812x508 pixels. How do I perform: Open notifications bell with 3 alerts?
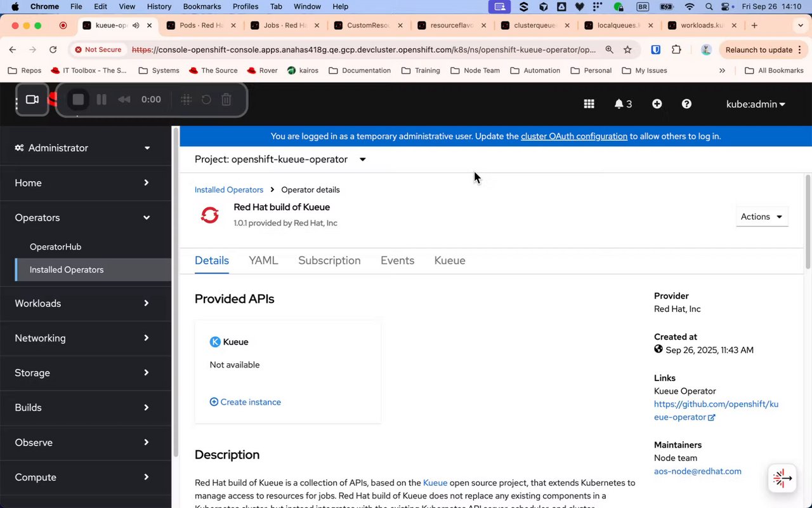click(x=623, y=104)
